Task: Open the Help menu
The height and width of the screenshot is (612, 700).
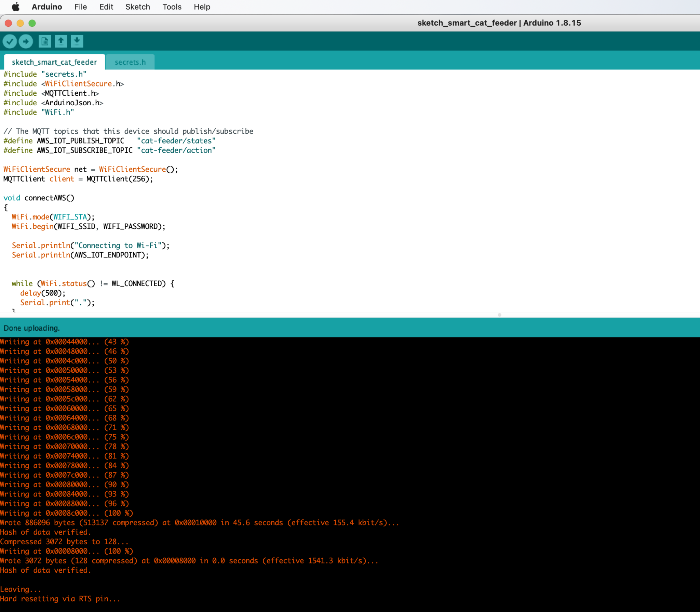Action: pyautogui.click(x=202, y=7)
